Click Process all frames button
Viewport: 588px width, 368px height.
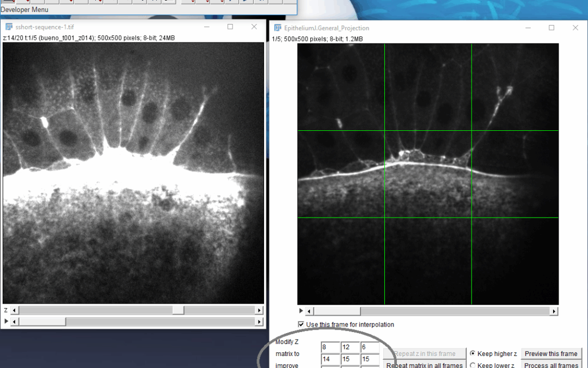[x=551, y=365]
